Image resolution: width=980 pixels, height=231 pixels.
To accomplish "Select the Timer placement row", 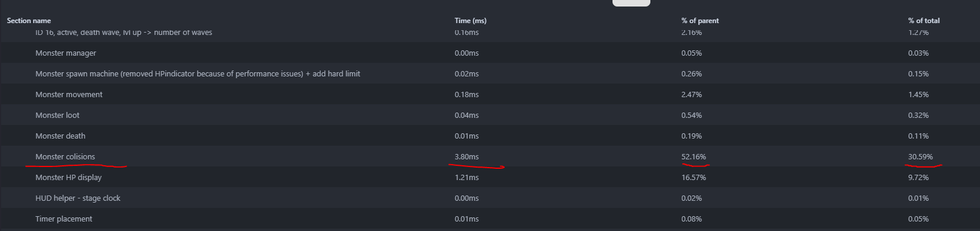I will [x=490, y=219].
